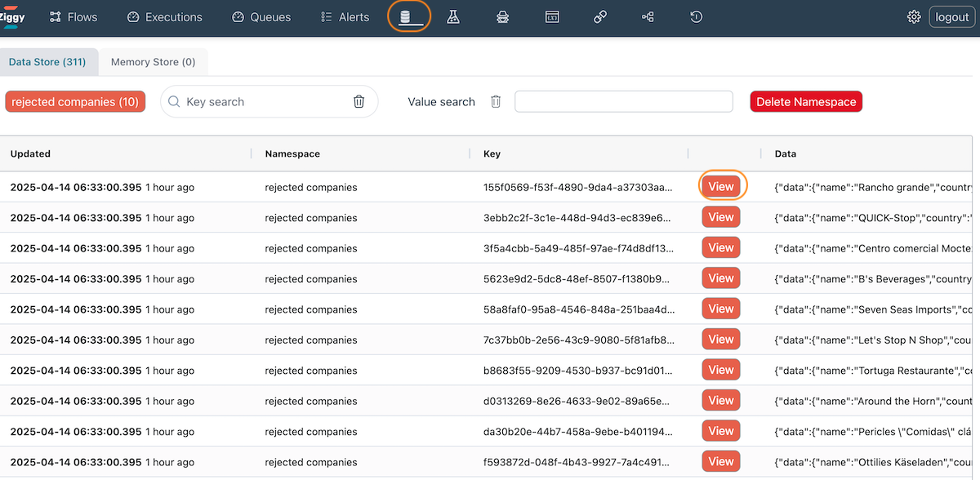The width and height of the screenshot is (980, 480).
Task: Navigate to Queues
Action: pos(261,17)
